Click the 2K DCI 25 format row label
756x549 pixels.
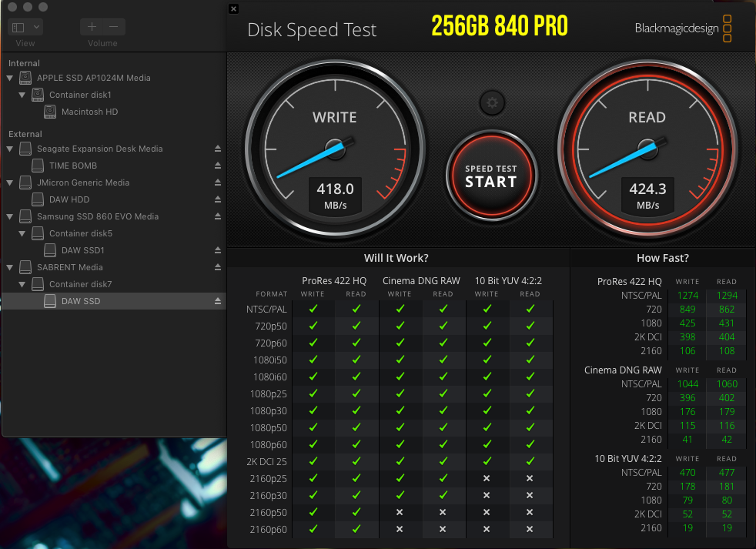[x=266, y=461]
